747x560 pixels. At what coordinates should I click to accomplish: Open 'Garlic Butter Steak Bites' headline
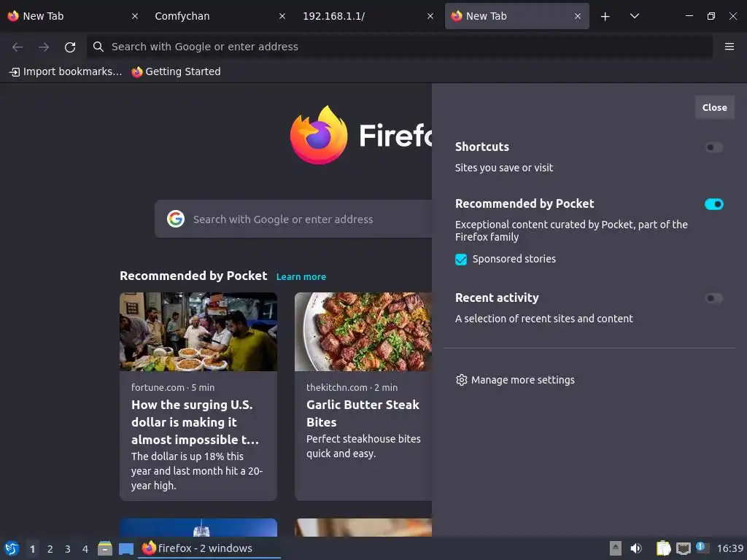tap(363, 413)
